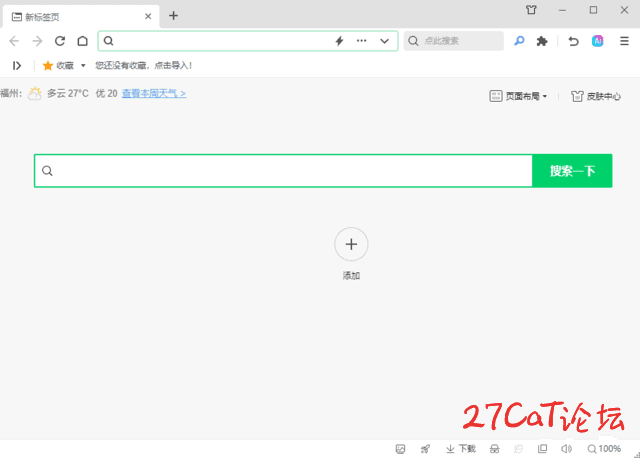Image resolution: width=640 pixels, height=458 pixels.
Task: Click the 福州 city label
Action: pyautogui.click(x=11, y=93)
